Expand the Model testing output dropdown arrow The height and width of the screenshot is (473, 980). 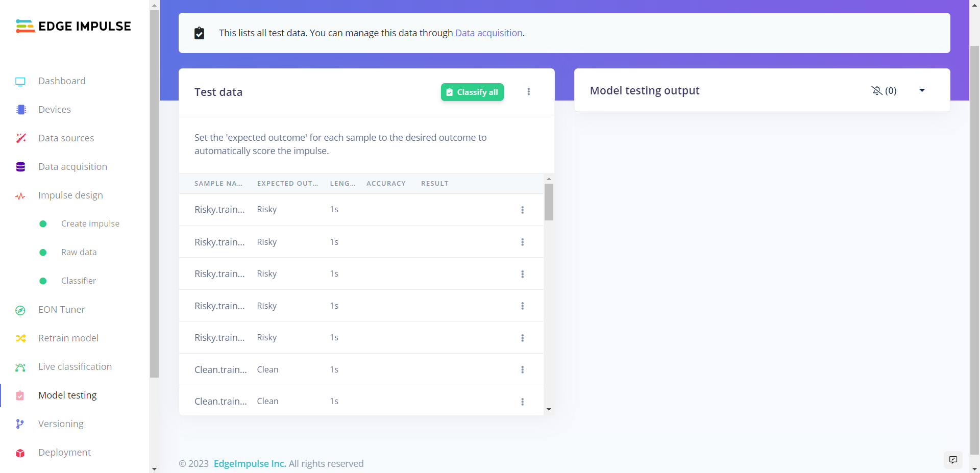922,91
